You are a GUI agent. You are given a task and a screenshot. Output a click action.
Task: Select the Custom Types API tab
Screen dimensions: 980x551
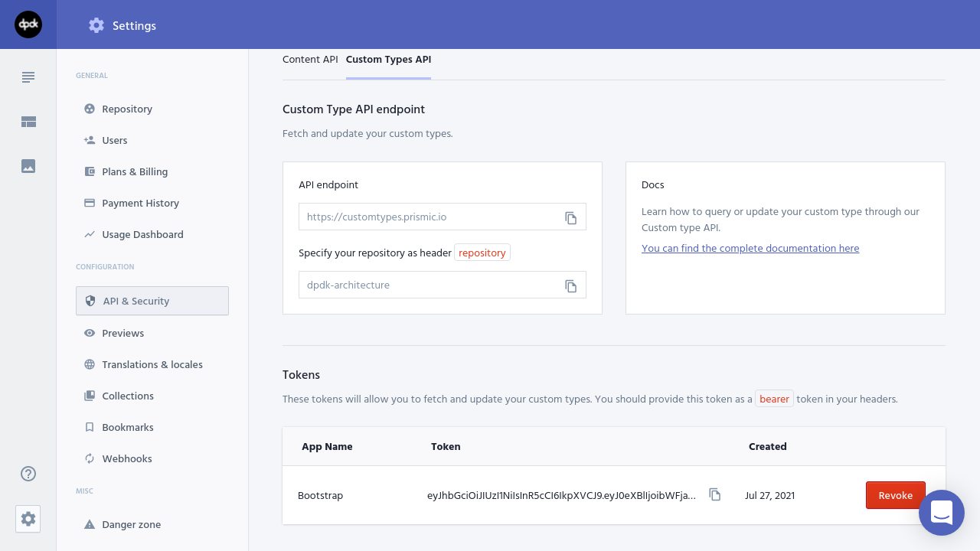[388, 59]
